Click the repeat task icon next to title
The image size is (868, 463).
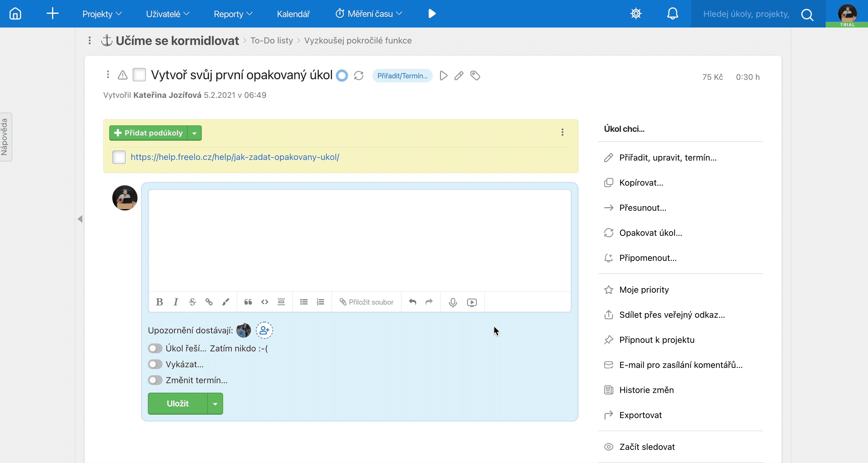(358, 76)
